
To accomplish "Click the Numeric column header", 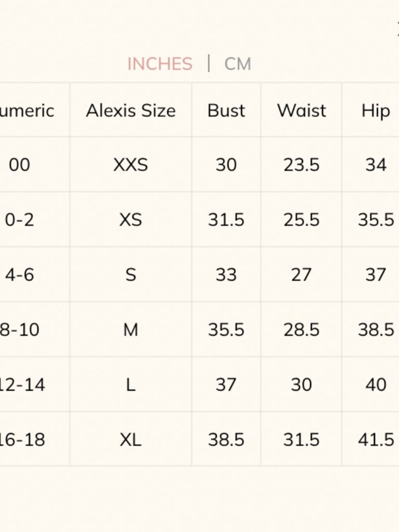I will (27, 111).
